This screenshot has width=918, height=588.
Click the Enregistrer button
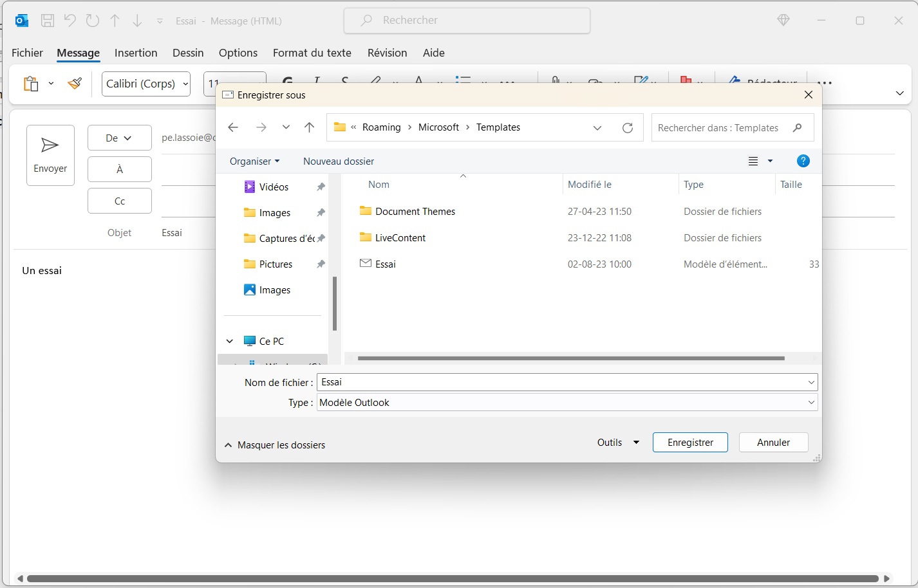tap(690, 442)
